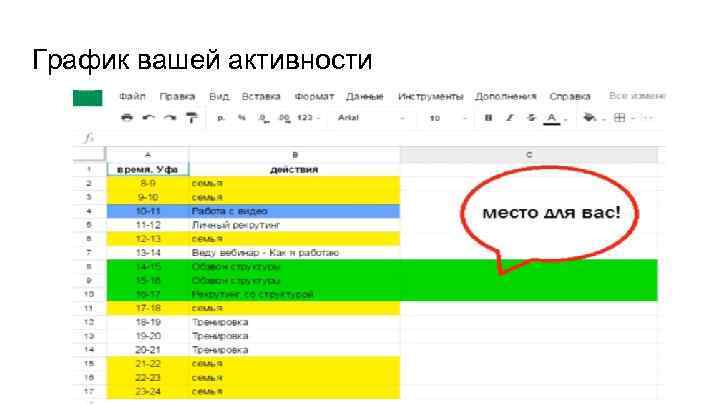Open the Вставка menu
The height and width of the screenshot is (405, 720).
click(261, 96)
